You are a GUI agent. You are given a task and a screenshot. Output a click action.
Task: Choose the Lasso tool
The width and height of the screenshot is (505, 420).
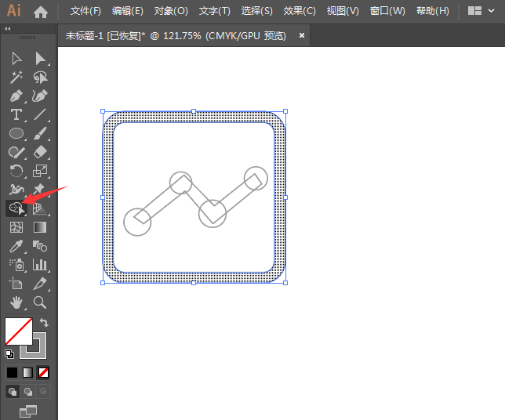pos(40,78)
